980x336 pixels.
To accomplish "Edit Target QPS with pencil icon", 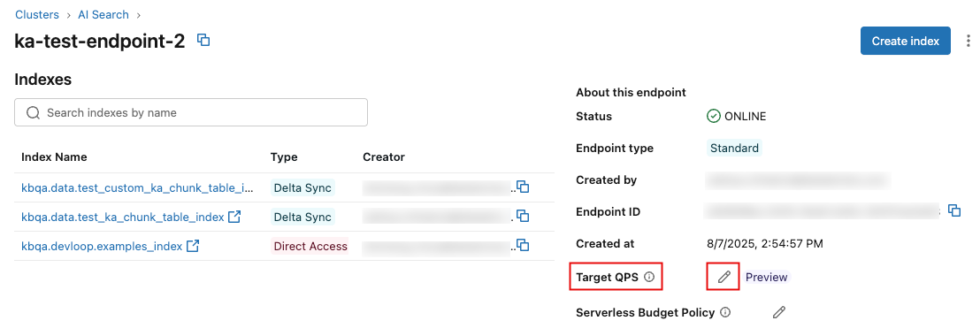I will pos(724,278).
